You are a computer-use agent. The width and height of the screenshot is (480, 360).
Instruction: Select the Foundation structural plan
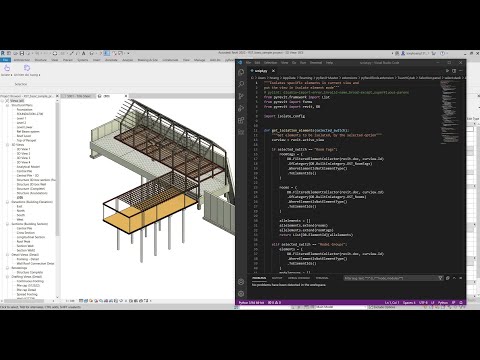24,109
